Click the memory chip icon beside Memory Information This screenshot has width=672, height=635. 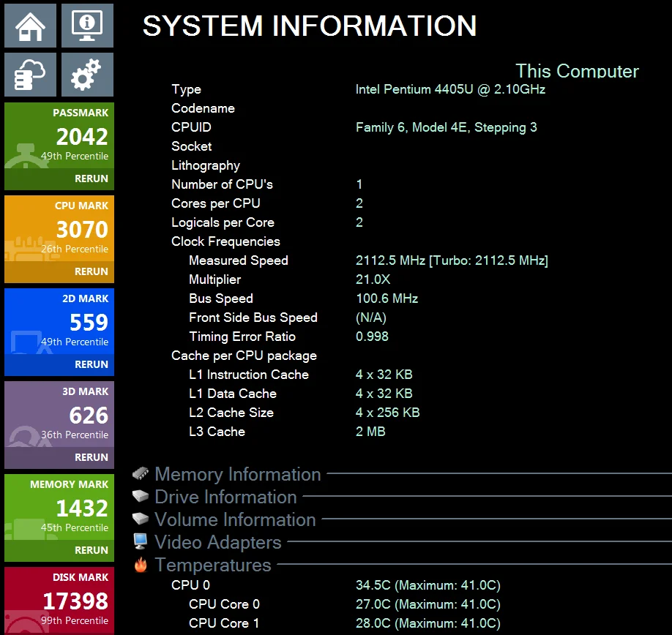coord(141,473)
